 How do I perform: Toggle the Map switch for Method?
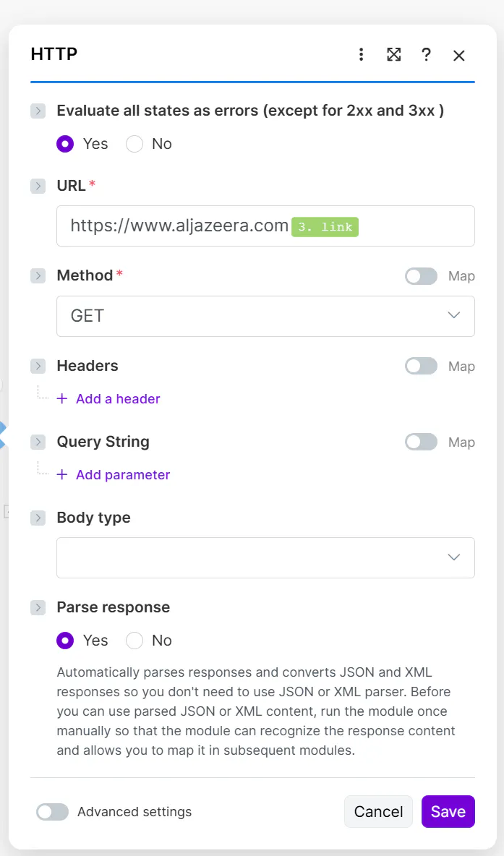pos(421,276)
